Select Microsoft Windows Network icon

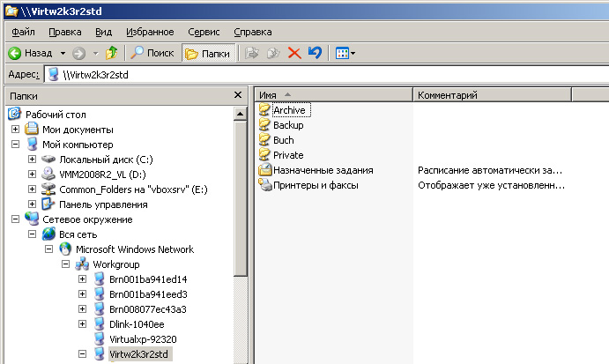65,249
